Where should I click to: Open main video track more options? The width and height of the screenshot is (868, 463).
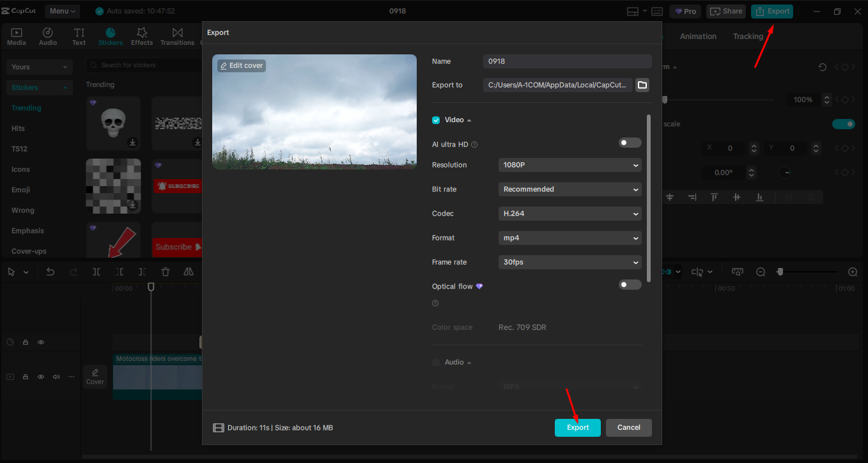(x=72, y=377)
